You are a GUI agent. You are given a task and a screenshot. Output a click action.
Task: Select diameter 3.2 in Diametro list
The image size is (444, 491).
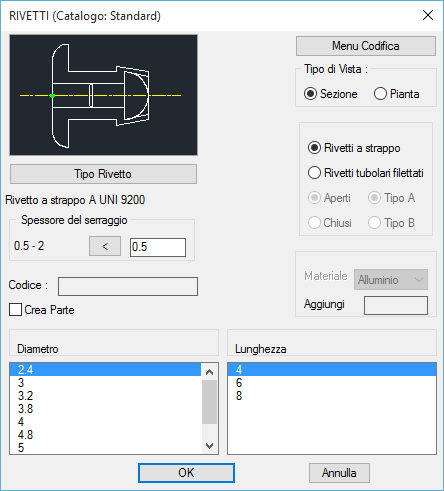(x=106, y=396)
